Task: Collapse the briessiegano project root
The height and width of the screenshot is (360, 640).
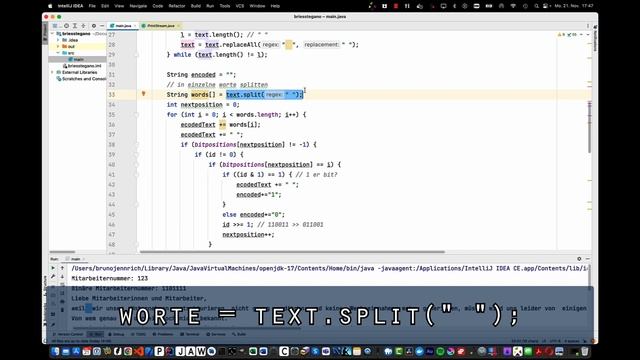Action: coord(53,34)
